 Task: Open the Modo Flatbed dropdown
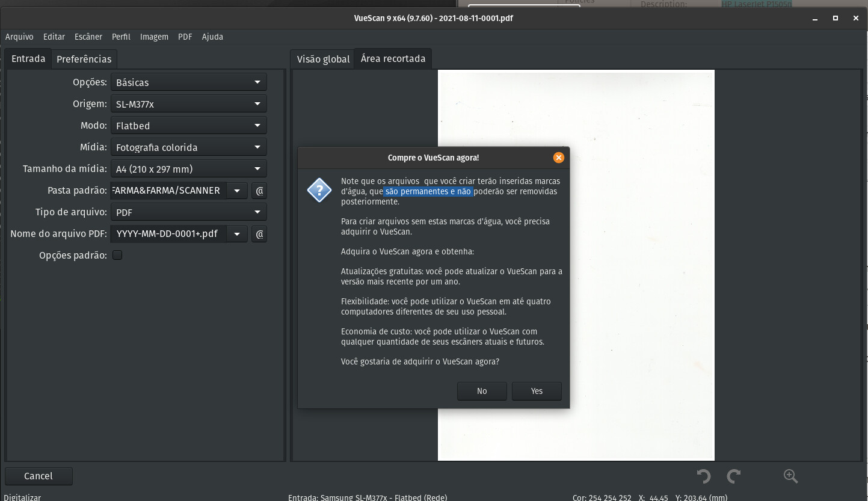point(189,126)
